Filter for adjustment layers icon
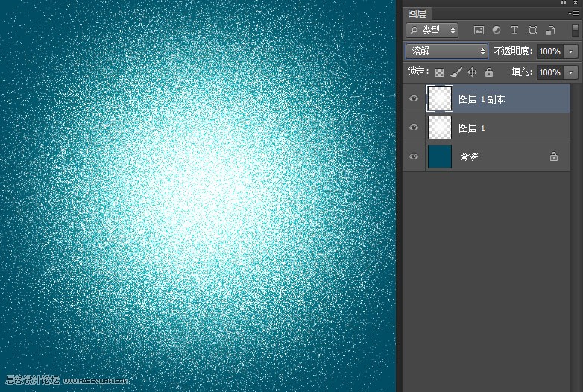 [x=497, y=30]
